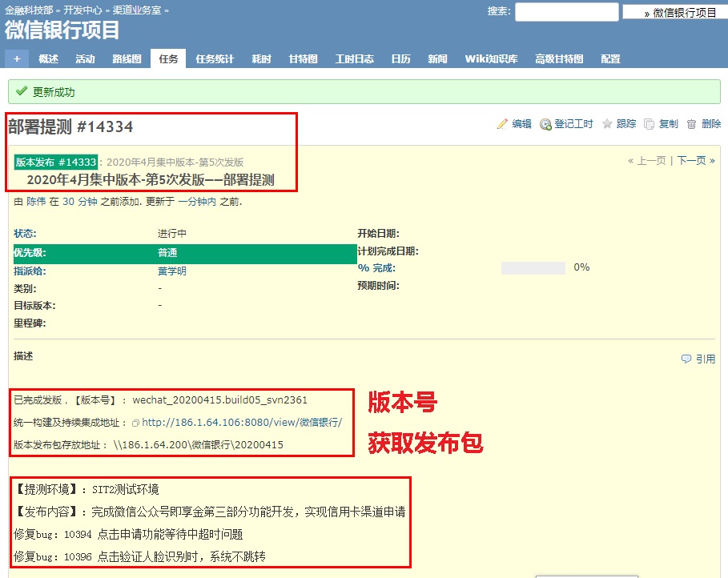Click the clock Log Time icon
The width and height of the screenshot is (728, 578).
(545, 124)
